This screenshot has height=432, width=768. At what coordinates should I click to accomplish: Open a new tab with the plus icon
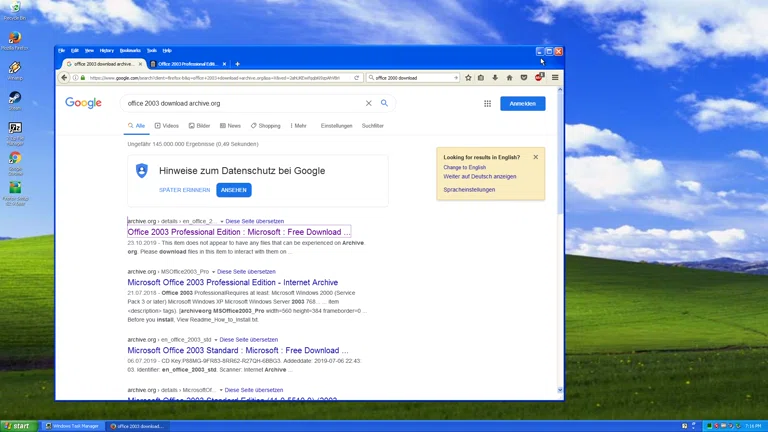[x=238, y=64]
